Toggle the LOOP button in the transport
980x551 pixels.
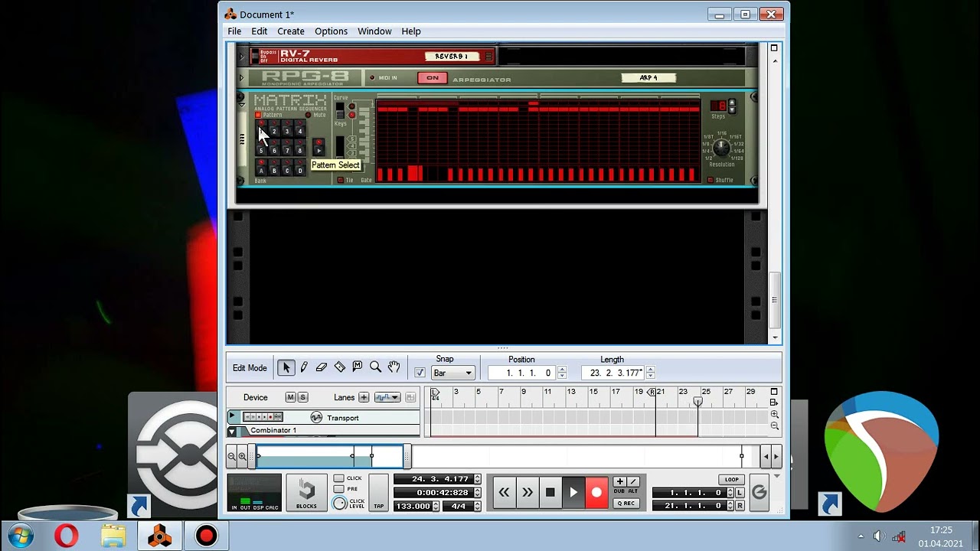coord(731,480)
